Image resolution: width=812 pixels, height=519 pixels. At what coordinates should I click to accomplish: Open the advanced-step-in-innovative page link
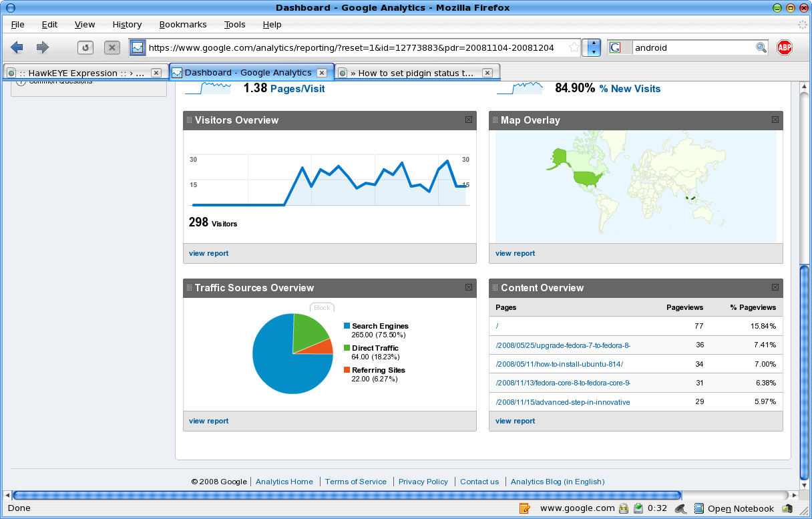coord(563,402)
